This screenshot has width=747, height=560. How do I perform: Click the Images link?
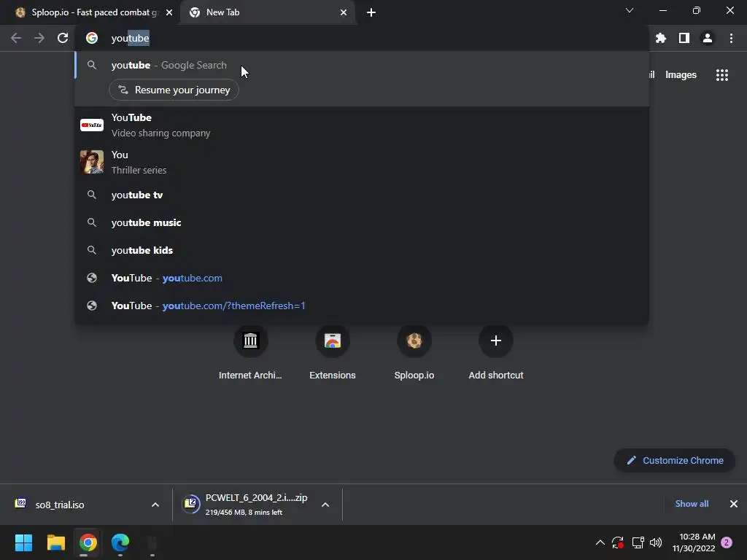point(681,75)
